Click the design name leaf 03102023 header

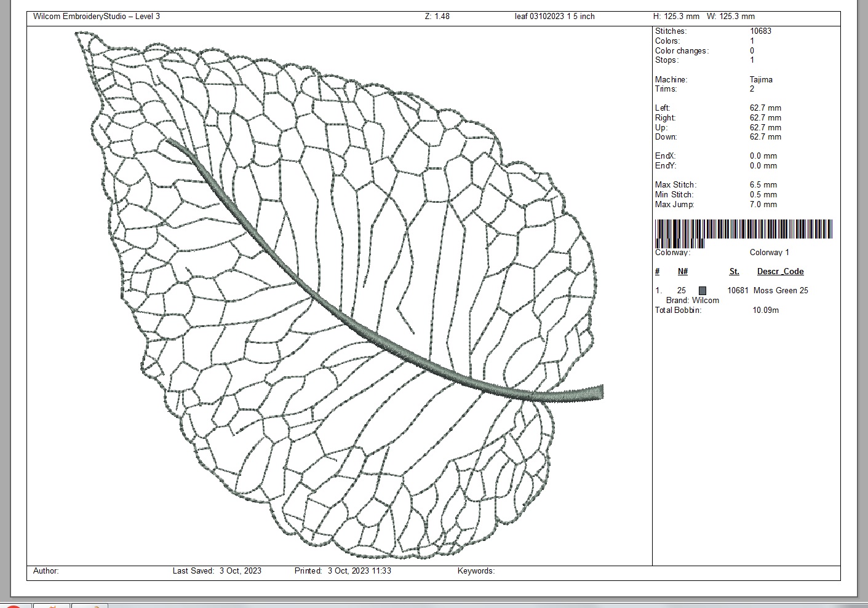tap(554, 17)
